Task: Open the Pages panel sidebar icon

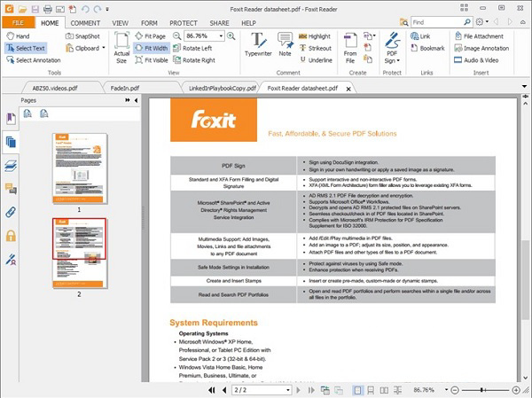Action: [11, 142]
